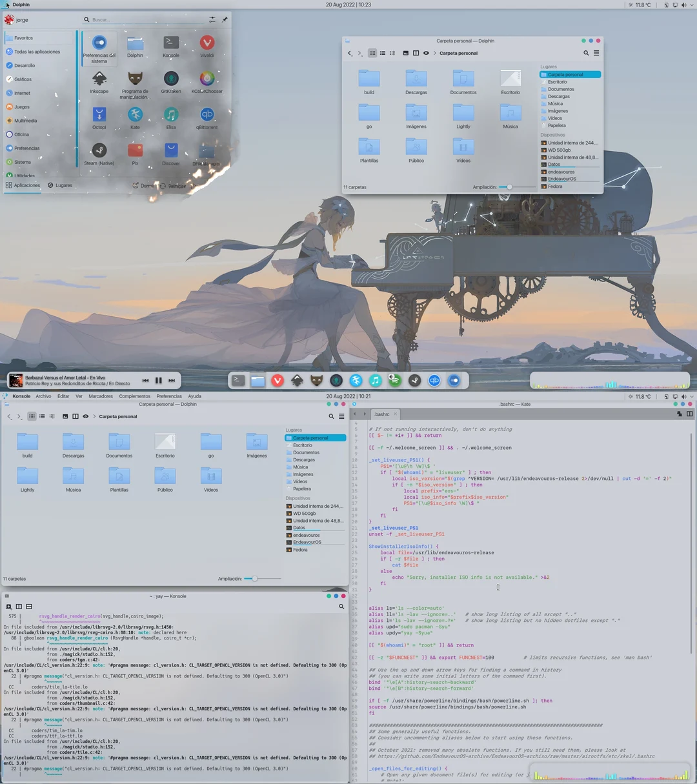Viewport: 697px width, 784px height.
Task: Open Dolphin's search with the magnifier icon
Action: 586,53
